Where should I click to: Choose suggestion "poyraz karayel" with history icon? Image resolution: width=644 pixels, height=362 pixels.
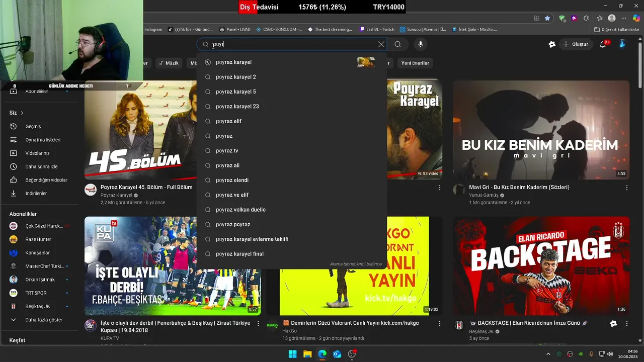292,62
